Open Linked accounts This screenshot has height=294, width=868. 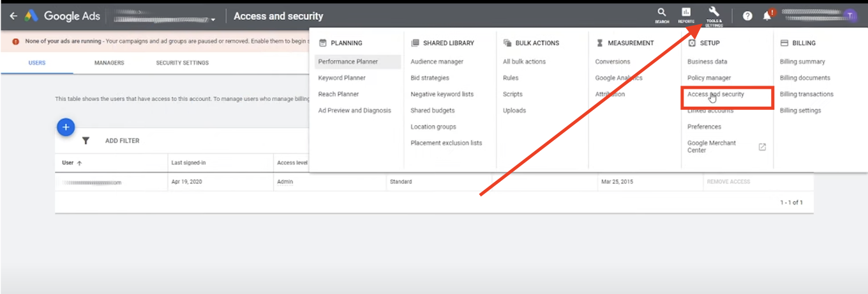[710, 111]
